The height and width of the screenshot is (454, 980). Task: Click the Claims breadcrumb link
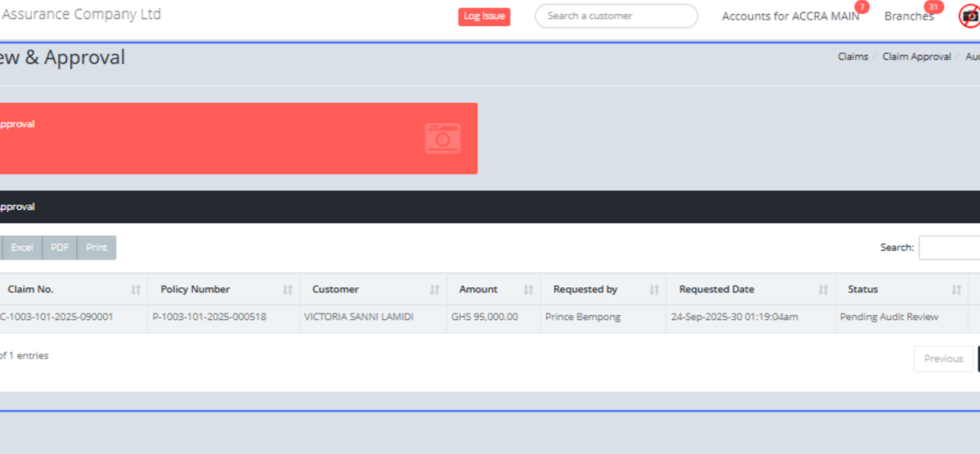pyautogui.click(x=853, y=56)
